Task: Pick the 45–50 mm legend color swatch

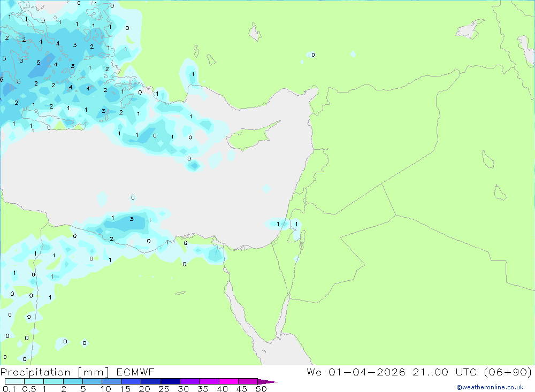Action: [x=248, y=381]
